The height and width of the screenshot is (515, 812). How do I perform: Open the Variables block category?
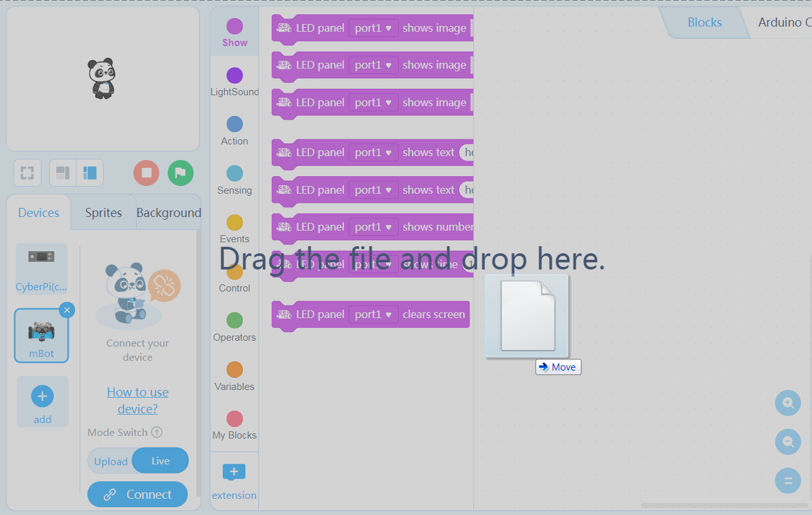pos(234,376)
